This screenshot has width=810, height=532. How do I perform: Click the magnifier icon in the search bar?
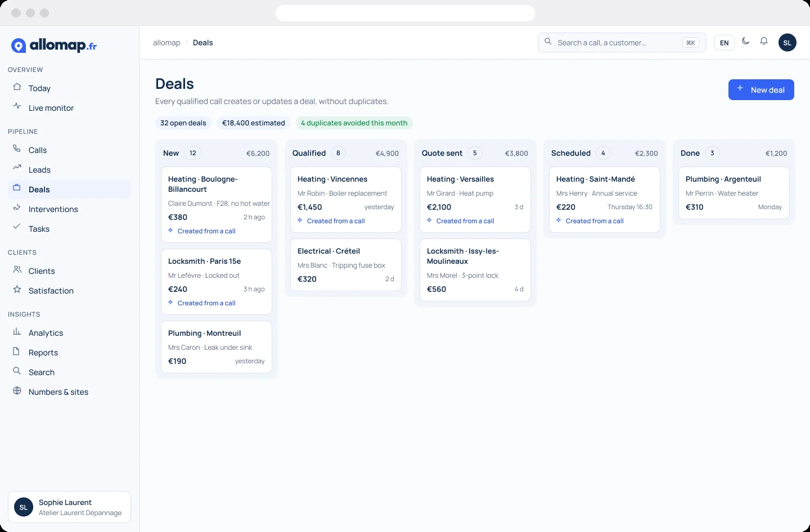click(548, 42)
